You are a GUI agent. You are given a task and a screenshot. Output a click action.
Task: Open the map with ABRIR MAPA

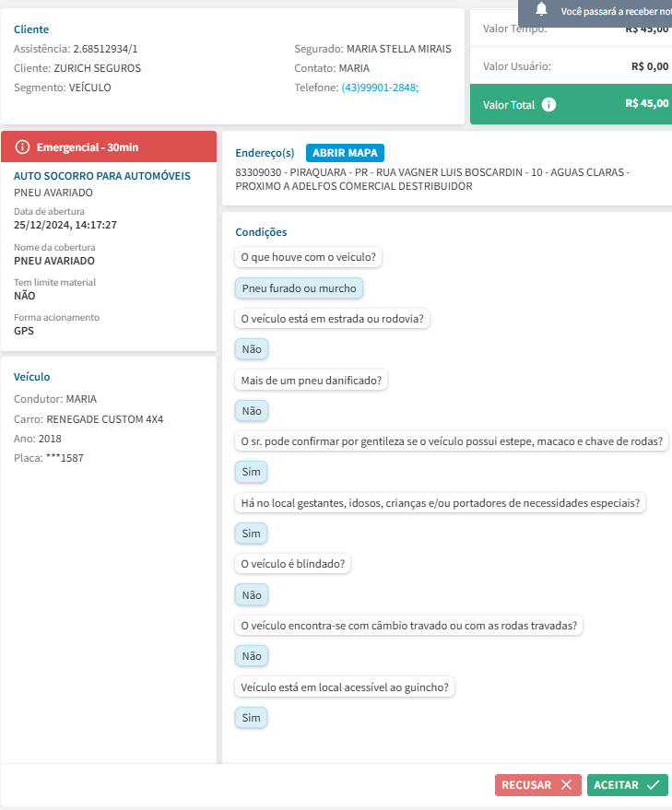346,153
